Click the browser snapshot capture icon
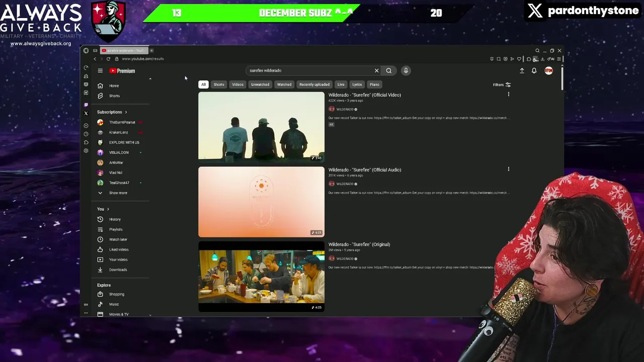This screenshot has height=362, width=644. pos(499,59)
